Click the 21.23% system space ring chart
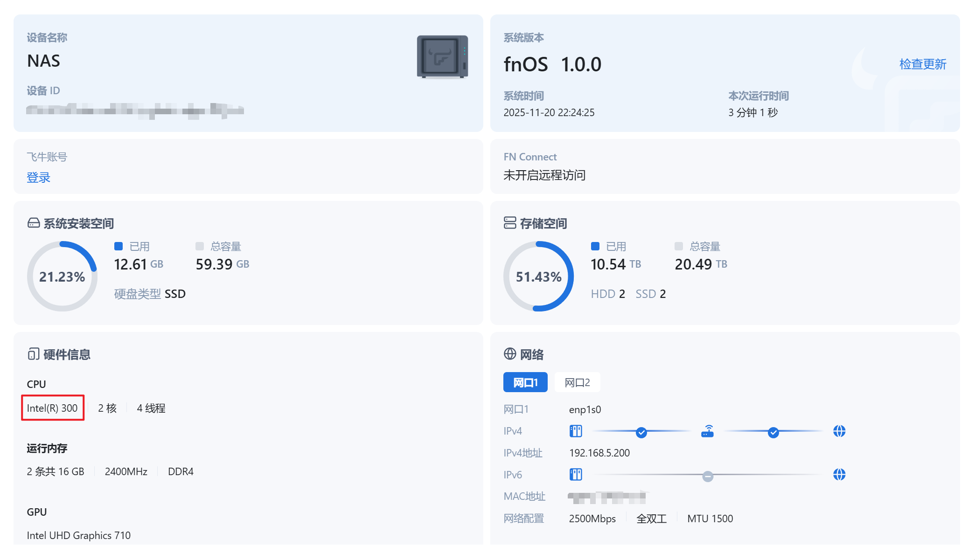This screenshot has height=560, width=975. (62, 277)
